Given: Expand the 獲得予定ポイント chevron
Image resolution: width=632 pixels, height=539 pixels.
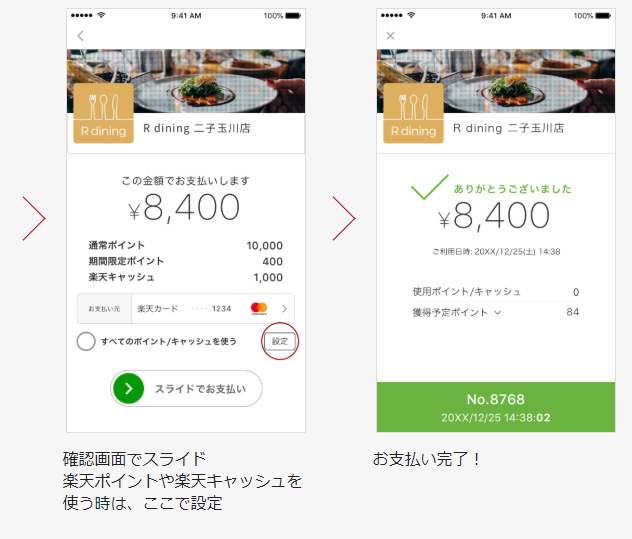Looking at the screenshot, I should [498, 312].
